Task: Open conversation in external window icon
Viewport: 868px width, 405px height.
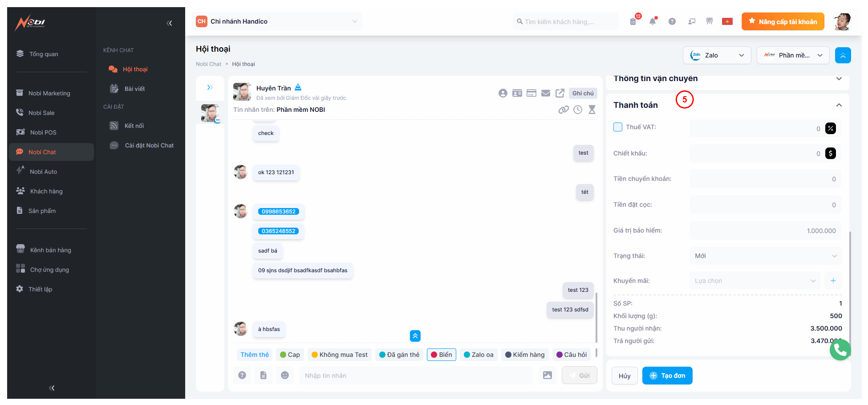Action: tap(560, 93)
